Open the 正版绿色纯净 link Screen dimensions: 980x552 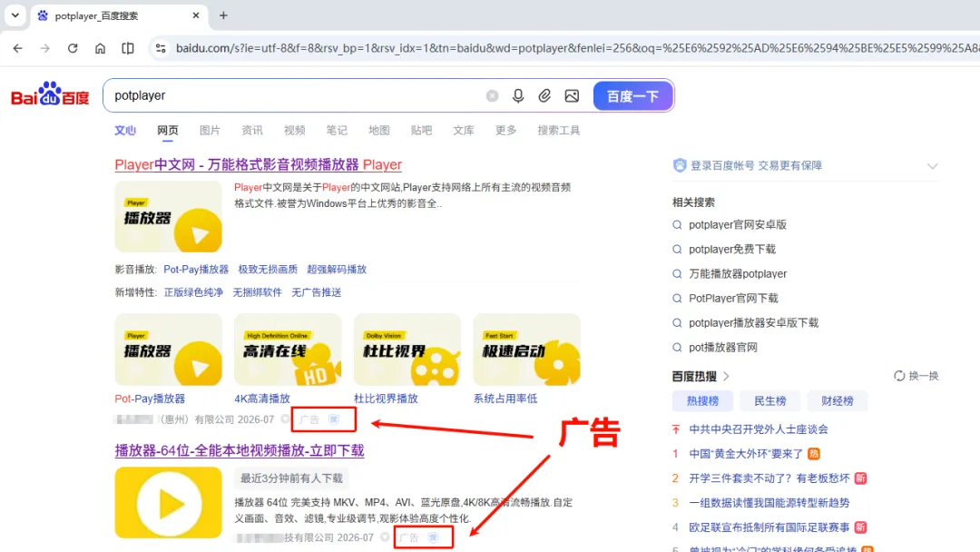193,292
